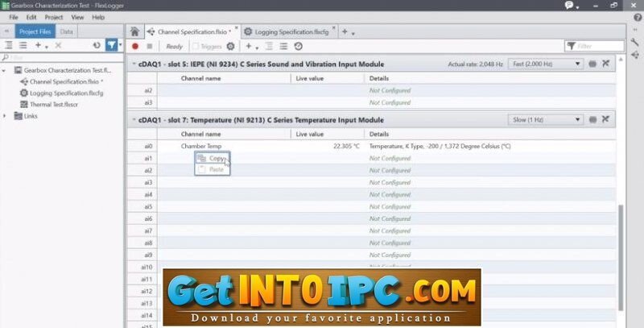Open the dropdown arrow beside project filter
This screenshot has height=328, width=644.
tap(120, 45)
